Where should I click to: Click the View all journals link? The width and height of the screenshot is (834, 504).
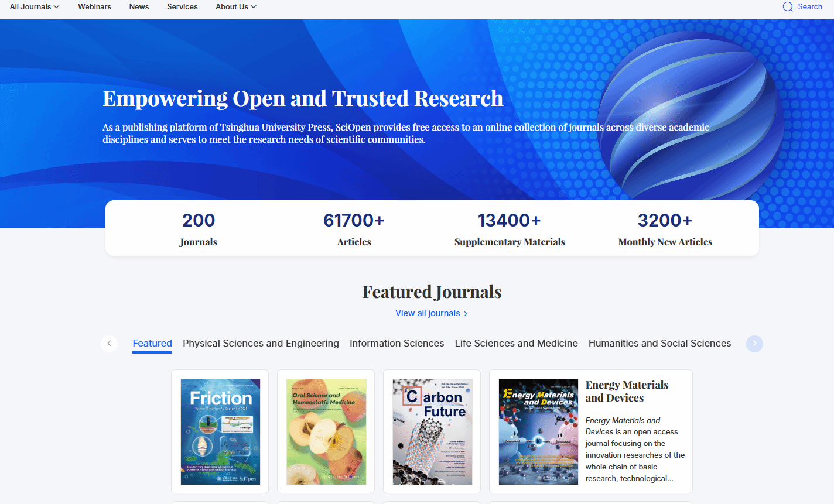432,313
